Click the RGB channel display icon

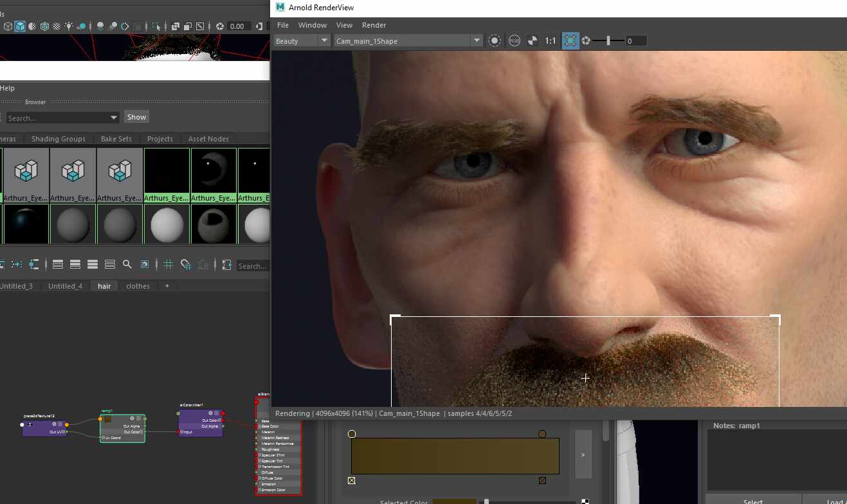click(514, 40)
